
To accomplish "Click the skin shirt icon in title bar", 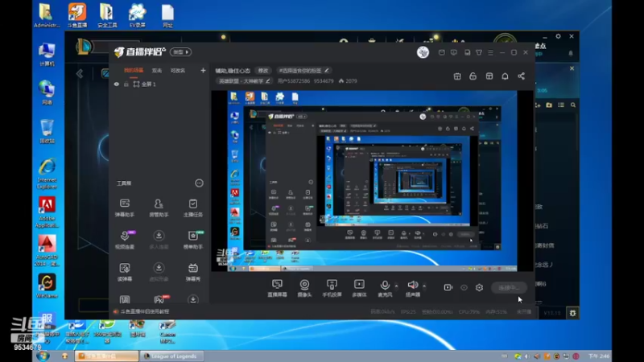I will click(x=479, y=52).
